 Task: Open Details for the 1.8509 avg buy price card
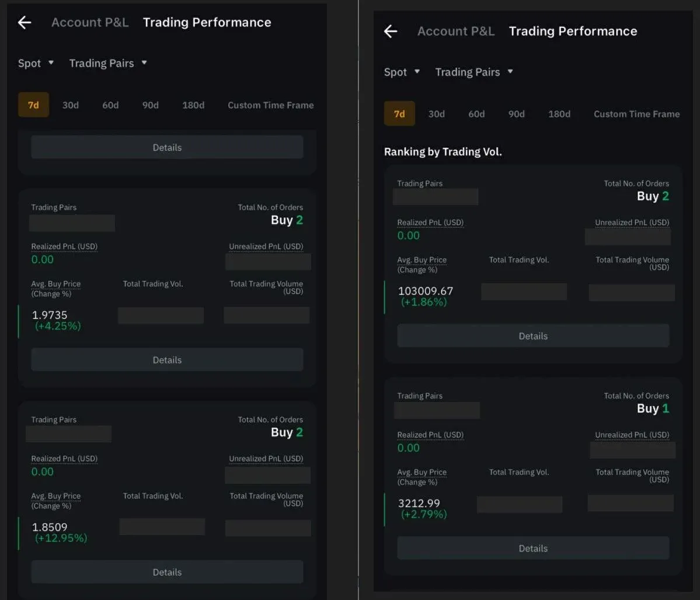[x=167, y=572]
